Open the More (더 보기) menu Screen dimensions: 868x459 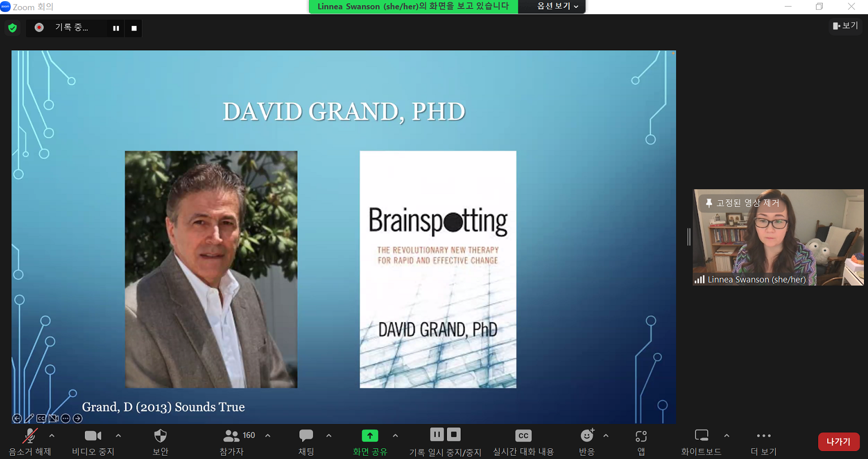763,435
